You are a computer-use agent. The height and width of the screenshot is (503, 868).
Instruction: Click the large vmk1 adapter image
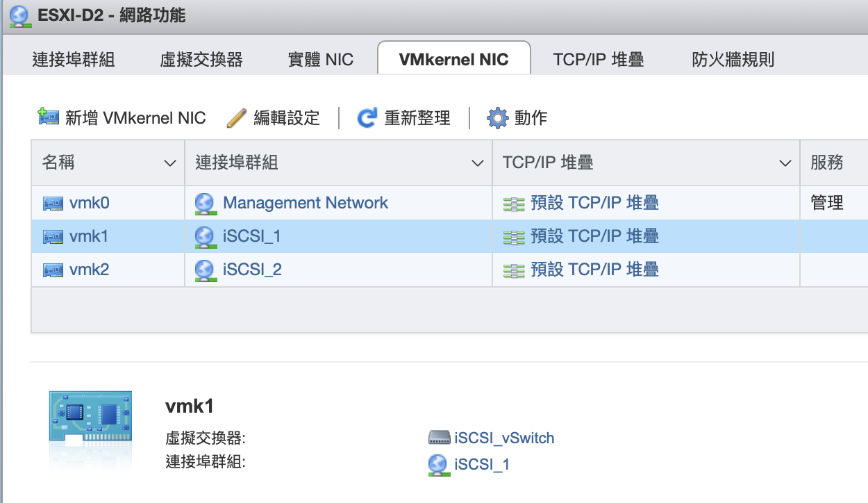click(x=90, y=427)
